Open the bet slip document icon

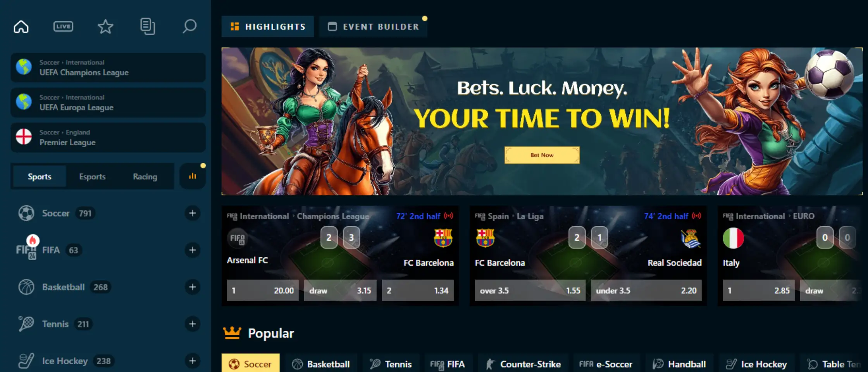point(147,27)
